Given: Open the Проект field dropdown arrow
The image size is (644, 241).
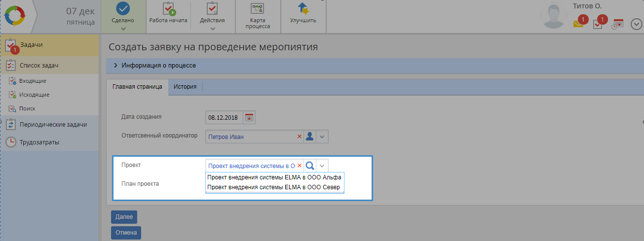Looking at the screenshot, I should click(322, 166).
